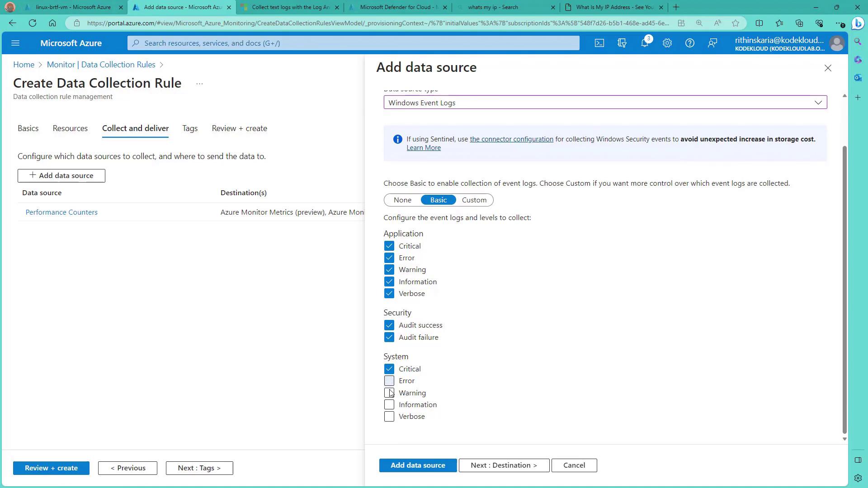Open portal settings gear icon

[667, 43]
